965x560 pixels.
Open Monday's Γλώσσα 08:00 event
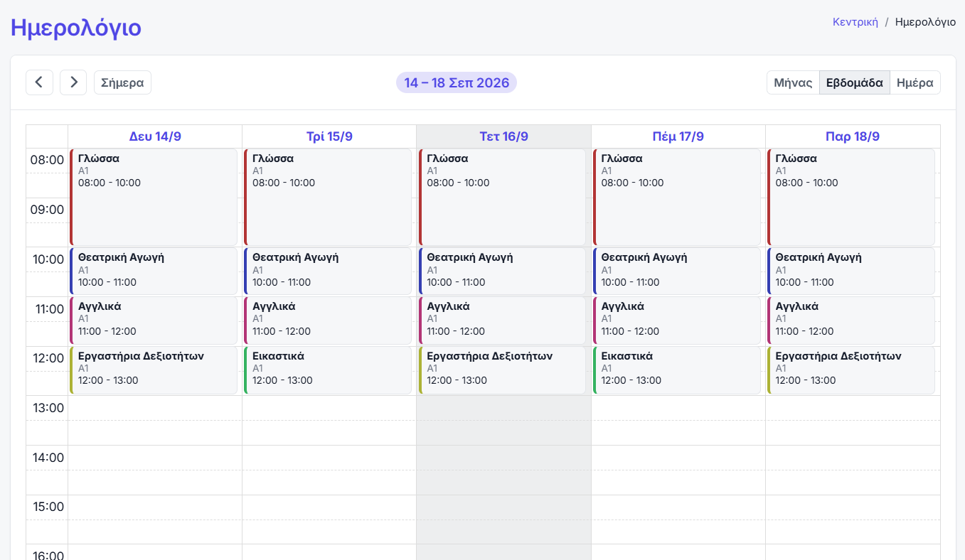[154, 198]
